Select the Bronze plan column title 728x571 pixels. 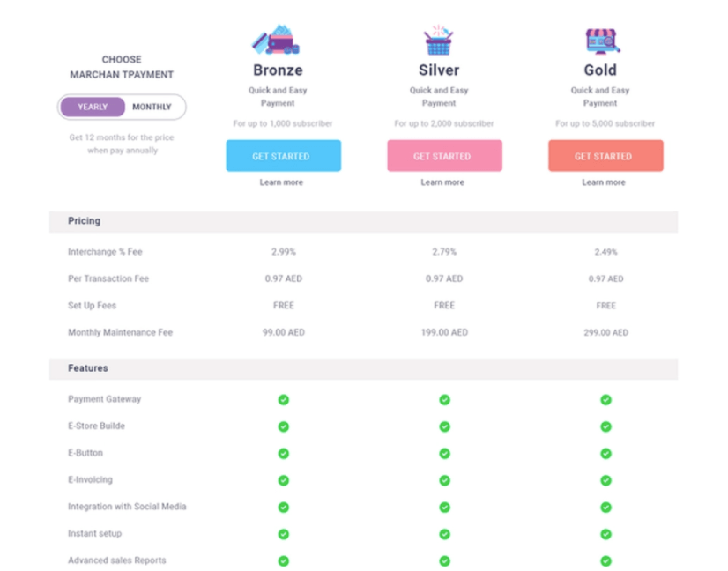[x=279, y=70]
